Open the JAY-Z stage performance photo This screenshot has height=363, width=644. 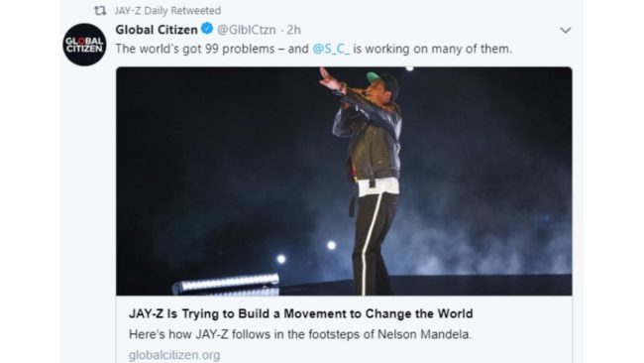344,181
